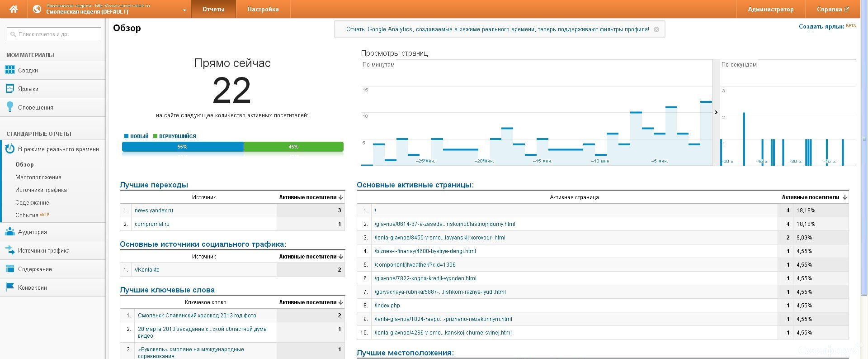Image resolution: width=868 pixels, height=359 pixels.
Task: Open /glavnoe/7822-kogda-kredit-vygoden.html link
Action: tap(425, 278)
